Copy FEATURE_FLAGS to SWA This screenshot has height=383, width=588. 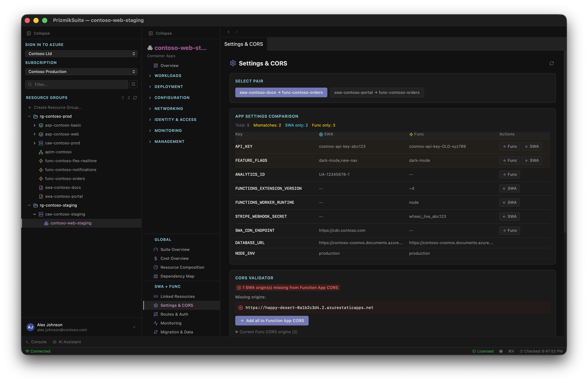[x=531, y=160]
